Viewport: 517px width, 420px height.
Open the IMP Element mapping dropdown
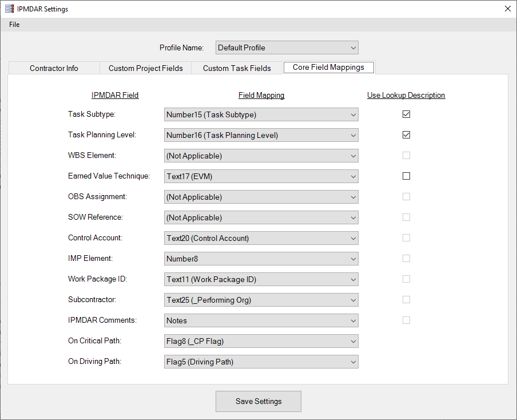coord(261,259)
